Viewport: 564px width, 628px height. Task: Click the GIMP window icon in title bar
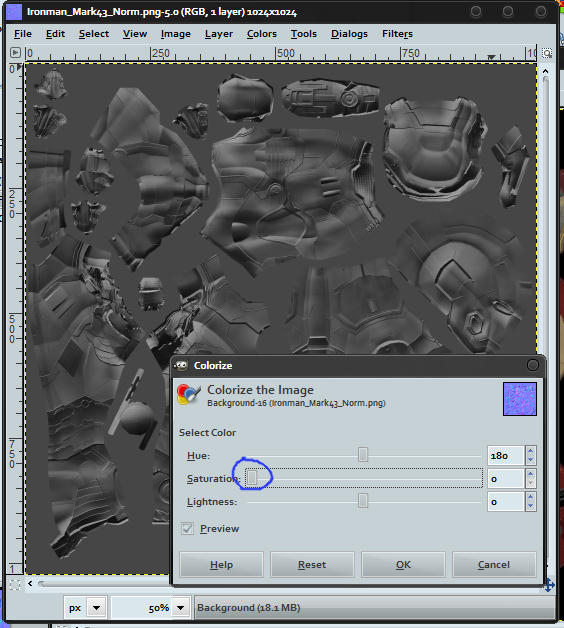tap(14, 12)
